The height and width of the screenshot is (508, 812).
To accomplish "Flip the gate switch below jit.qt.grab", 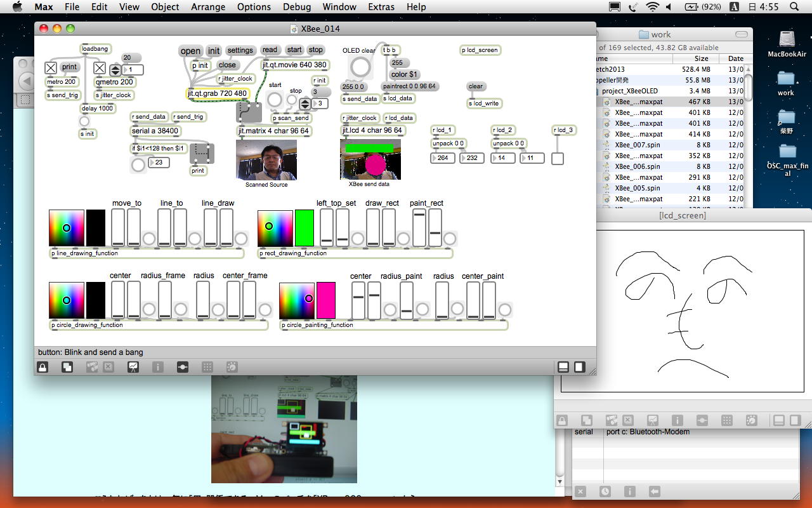I will [x=249, y=112].
